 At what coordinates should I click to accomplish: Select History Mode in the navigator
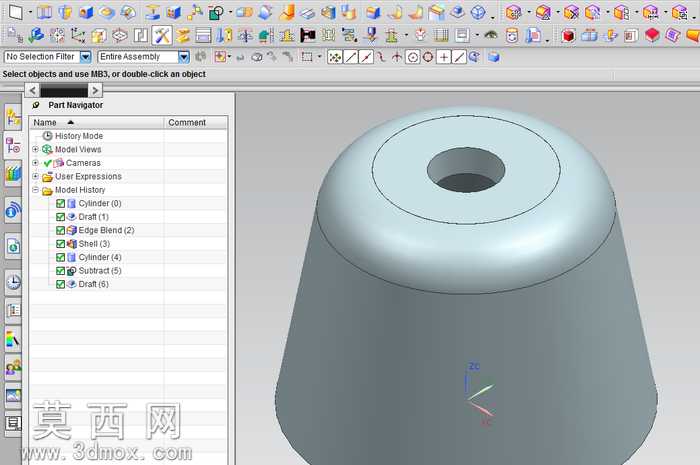(79, 136)
